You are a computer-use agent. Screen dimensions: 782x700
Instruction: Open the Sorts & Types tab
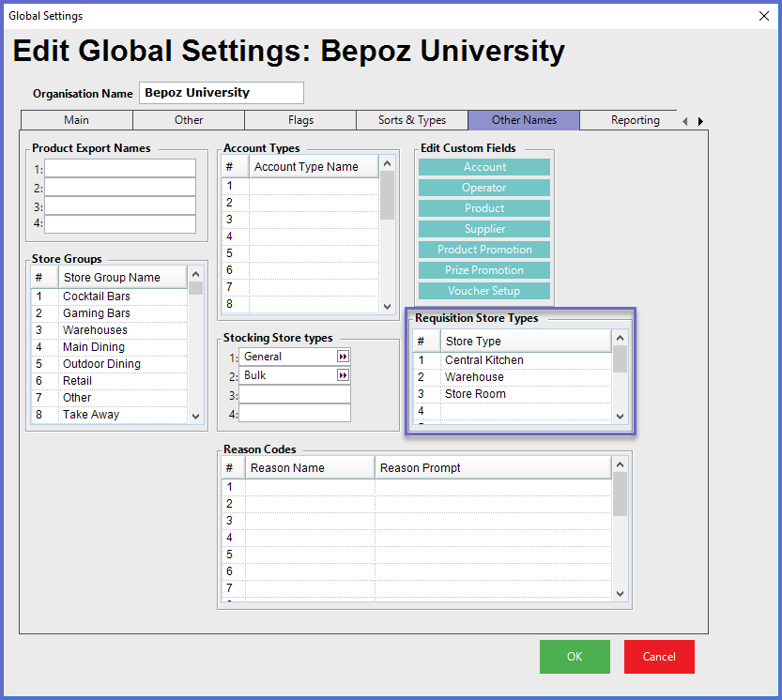(411, 120)
